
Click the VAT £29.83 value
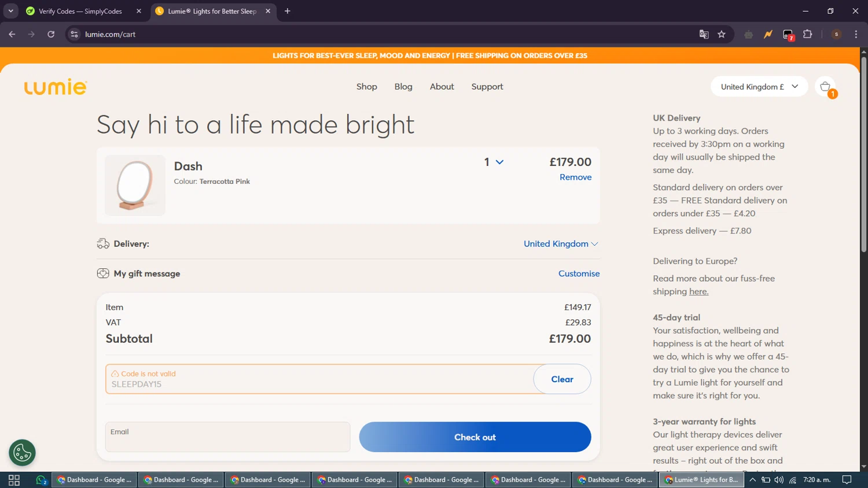tap(578, 323)
